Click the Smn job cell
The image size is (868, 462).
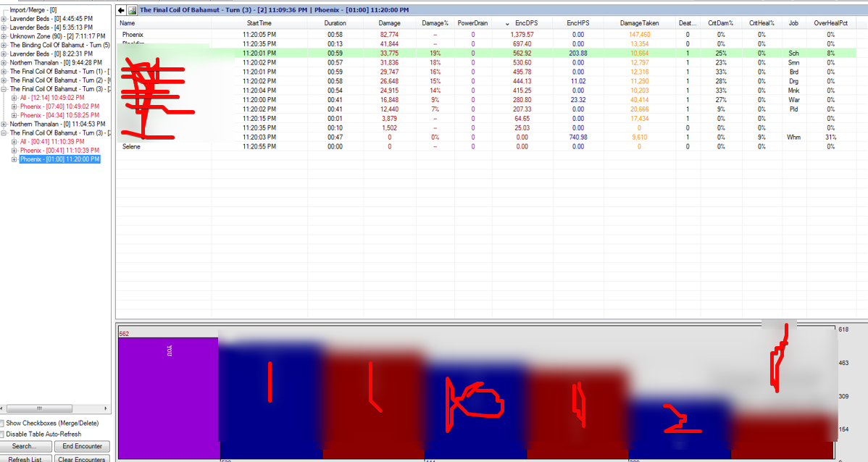793,62
